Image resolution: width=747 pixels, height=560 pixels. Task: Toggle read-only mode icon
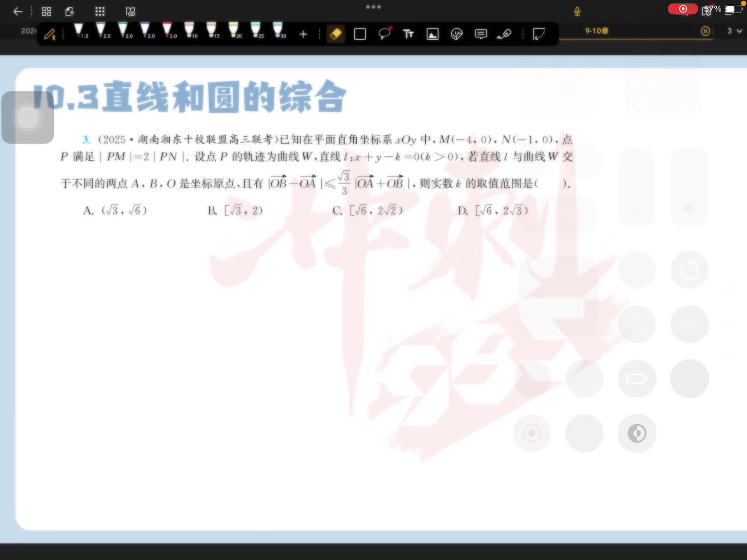point(130,12)
